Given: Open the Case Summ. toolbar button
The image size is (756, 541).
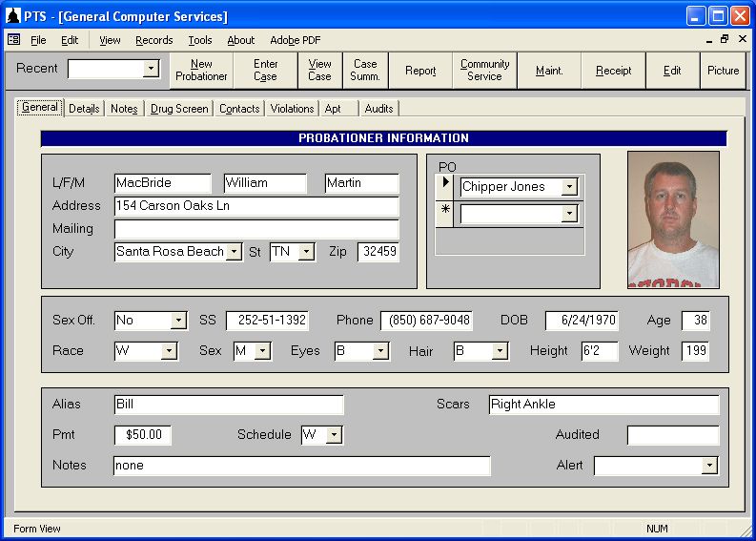Looking at the screenshot, I should pyautogui.click(x=365, y=71).
